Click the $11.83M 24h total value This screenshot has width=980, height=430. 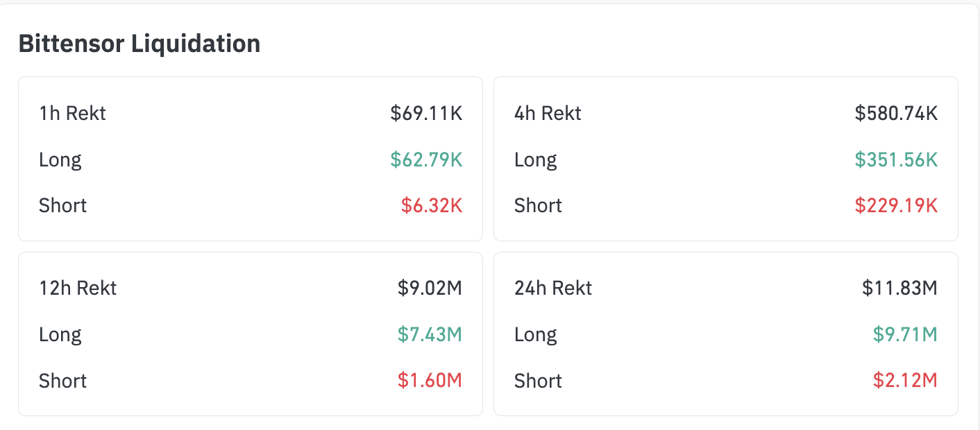click(899, 288)
